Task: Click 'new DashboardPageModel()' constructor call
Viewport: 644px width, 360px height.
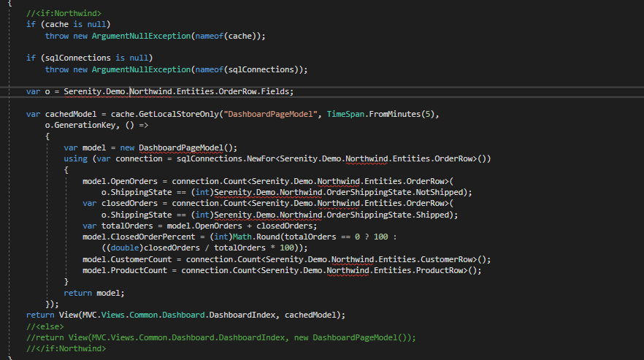Action: tap(176, 148)
